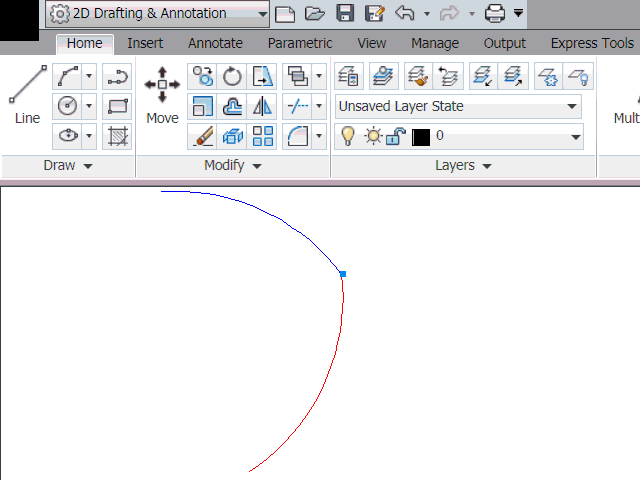This screenshot has width=640, height=480.
Task: Expand the Draw panel
Action: (68, 165)
